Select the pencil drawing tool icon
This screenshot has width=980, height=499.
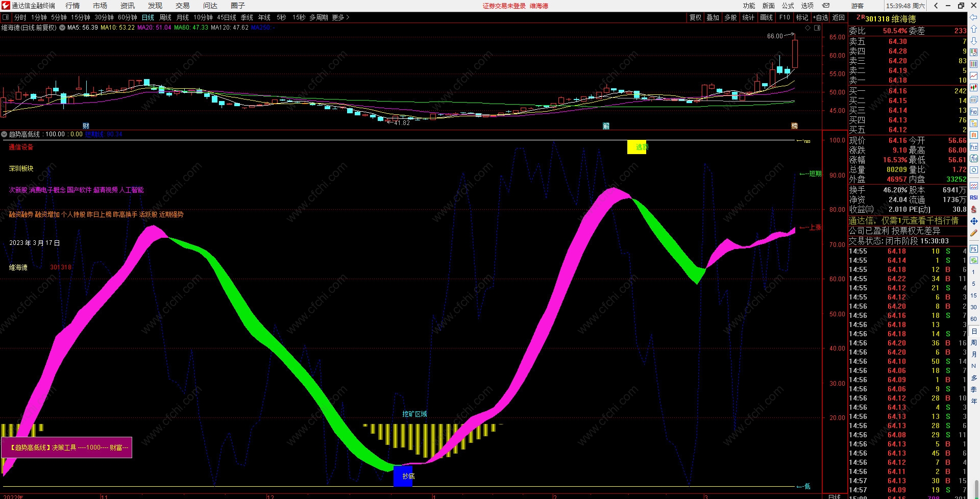(974, 233)
